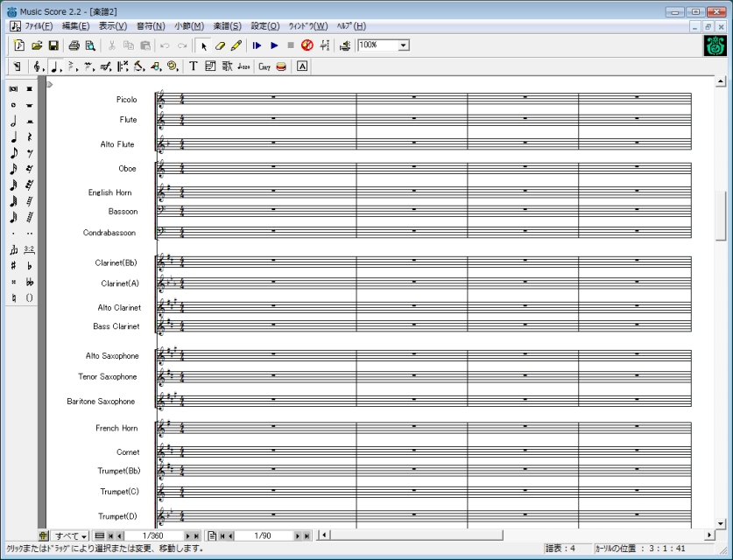This screenshot has width=733, height=560.
Task: Select the eraser tool
Action: coord(220,45)
